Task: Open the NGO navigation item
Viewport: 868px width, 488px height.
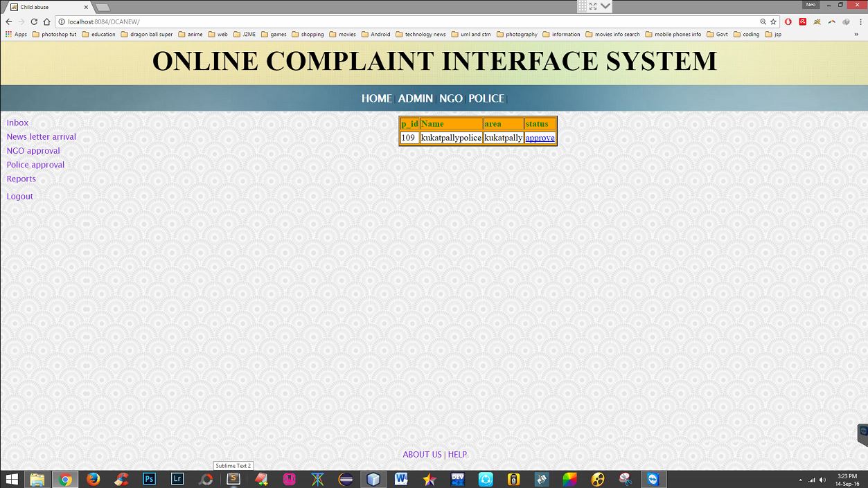Action: (x=451, y=98)
